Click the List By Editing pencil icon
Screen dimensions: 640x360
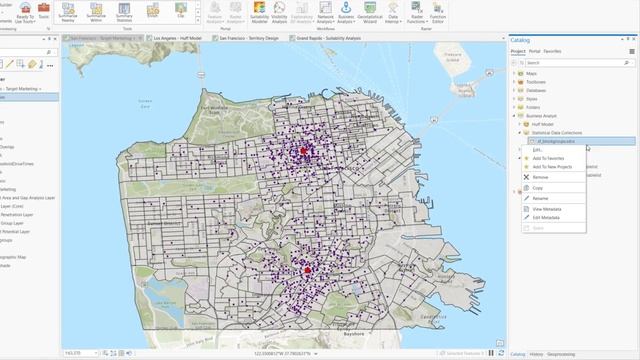(10, 64)
